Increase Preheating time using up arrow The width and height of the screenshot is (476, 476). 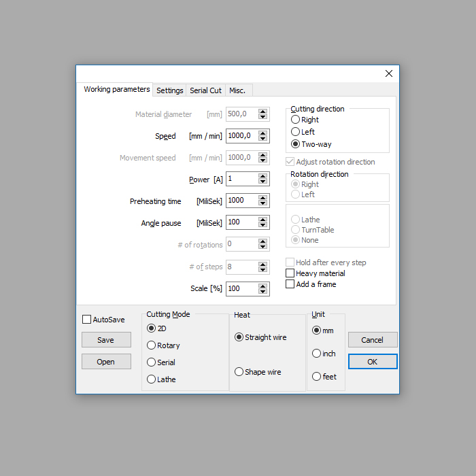pos(263,197)
